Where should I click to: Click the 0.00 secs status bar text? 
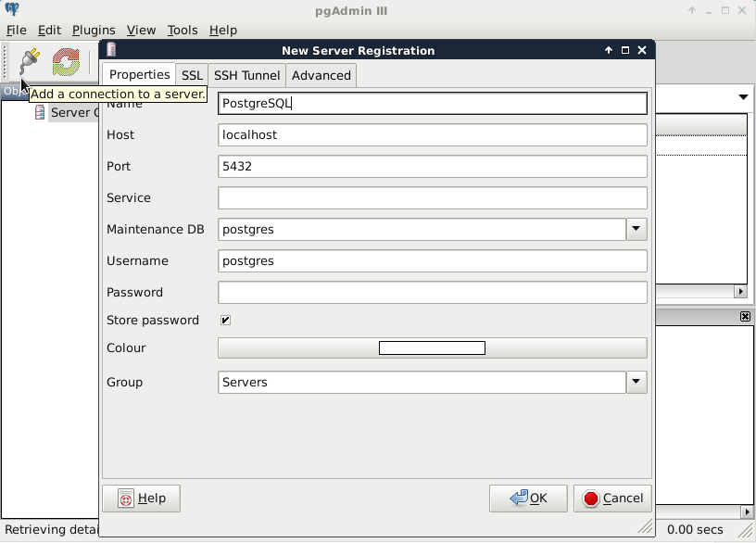695,529
